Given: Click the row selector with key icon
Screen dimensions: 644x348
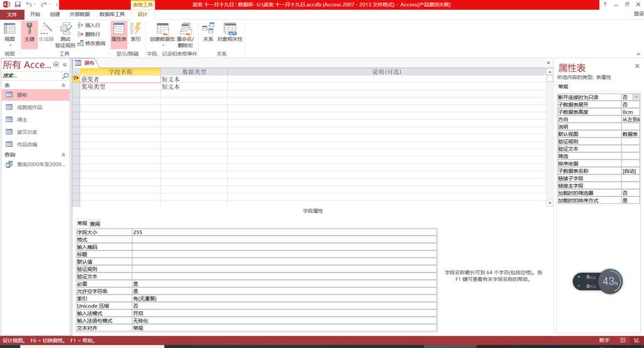Looking at the screenshot, I should [x=76, y=79].
